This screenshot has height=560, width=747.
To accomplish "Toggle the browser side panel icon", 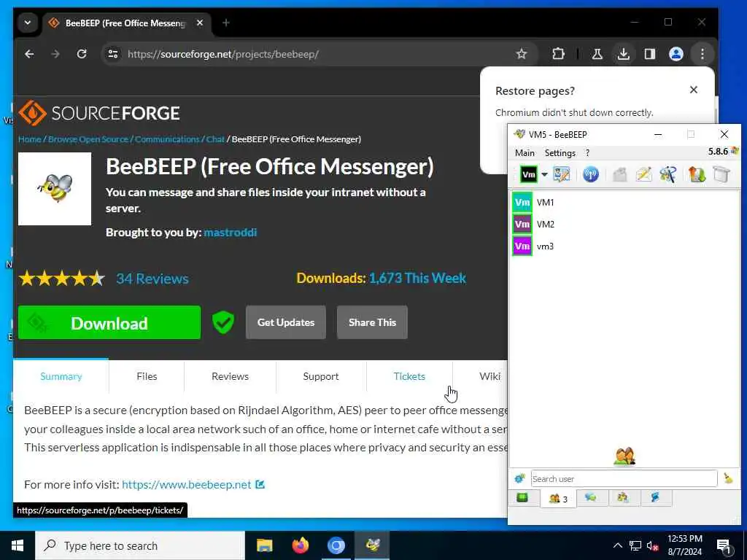I will tap(650, 54).
